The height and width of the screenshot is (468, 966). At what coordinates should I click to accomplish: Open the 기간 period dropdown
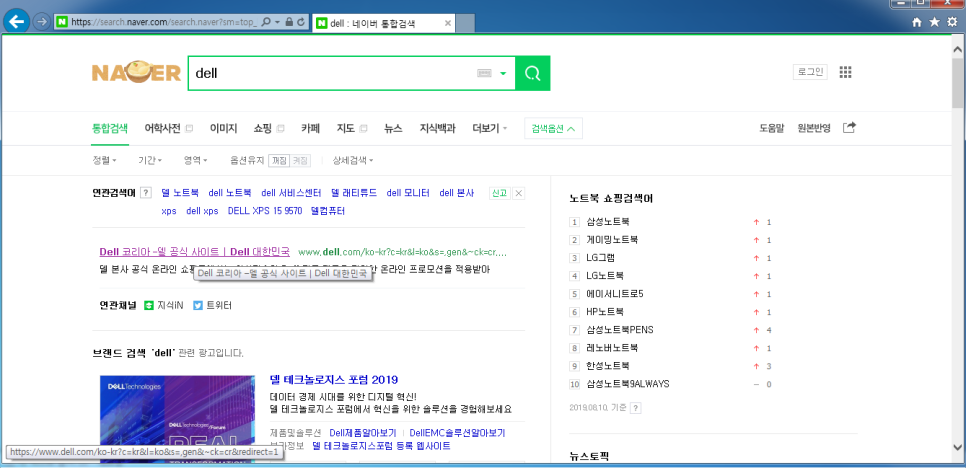[x=150, y=160]
